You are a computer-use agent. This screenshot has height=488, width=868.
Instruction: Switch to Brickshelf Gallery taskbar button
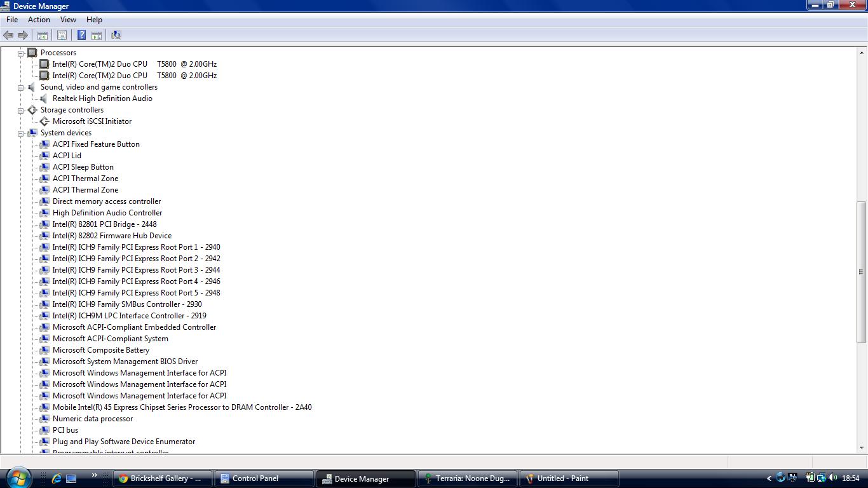pos(163,478)
